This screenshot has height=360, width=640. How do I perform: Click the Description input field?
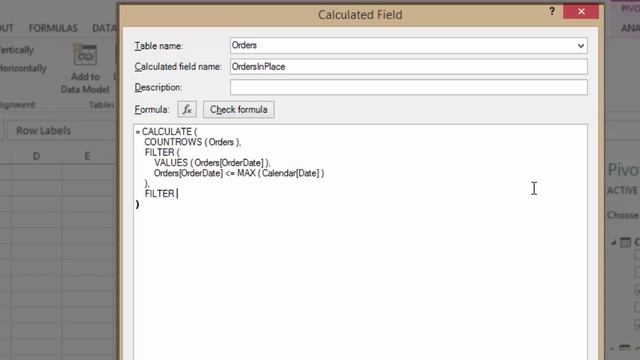(x=409, y=87)
